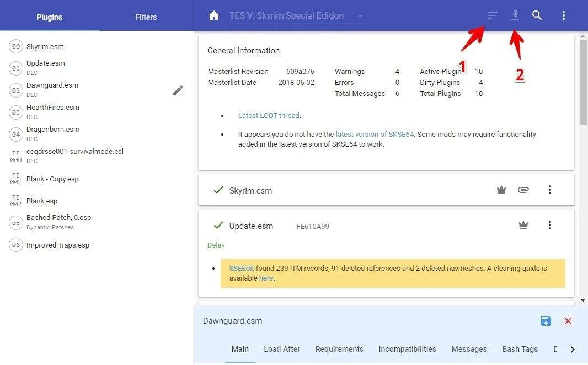Image resolution: width=588 pixels, height=365 pixels.
Task: Click the CRC value FE610A99
Action: point(312,227)
